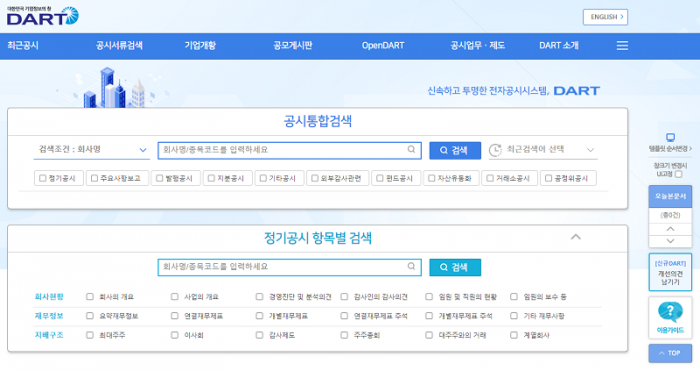Screen dimensions: 700x371
Task: Click magnifier icon inside 정기공시 항목별 input
Action: (411, 267)
